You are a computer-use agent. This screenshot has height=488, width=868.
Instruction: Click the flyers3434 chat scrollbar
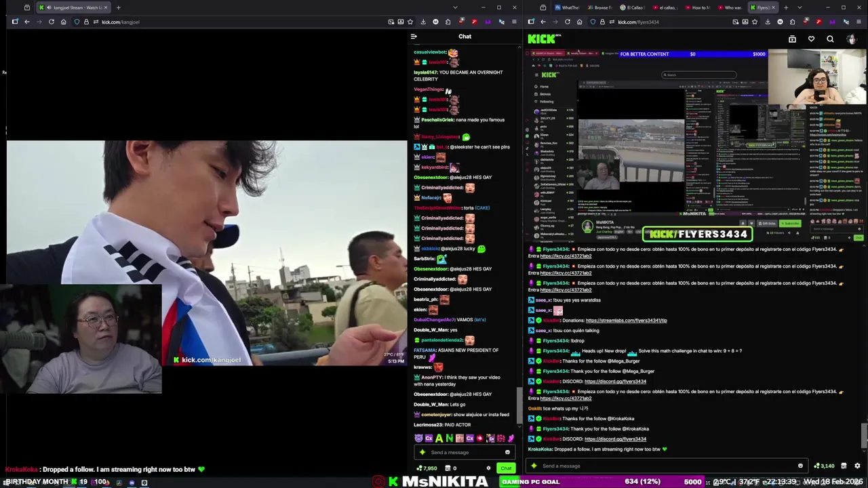(x=864, y=435)
